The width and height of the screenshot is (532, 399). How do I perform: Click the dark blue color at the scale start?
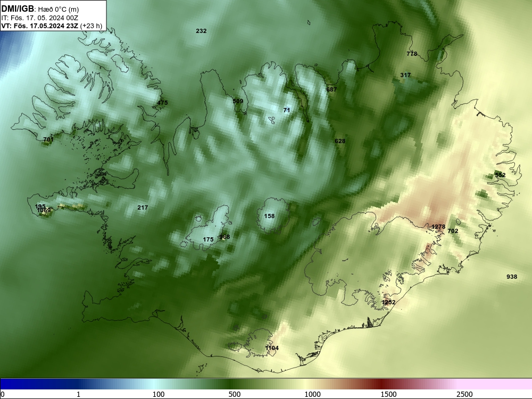[7, 384]
